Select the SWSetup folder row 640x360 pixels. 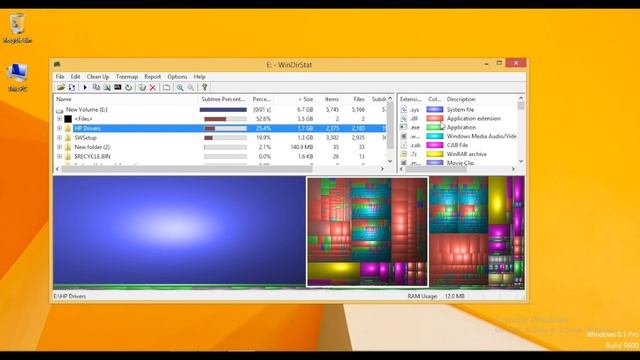coord(220,138)
